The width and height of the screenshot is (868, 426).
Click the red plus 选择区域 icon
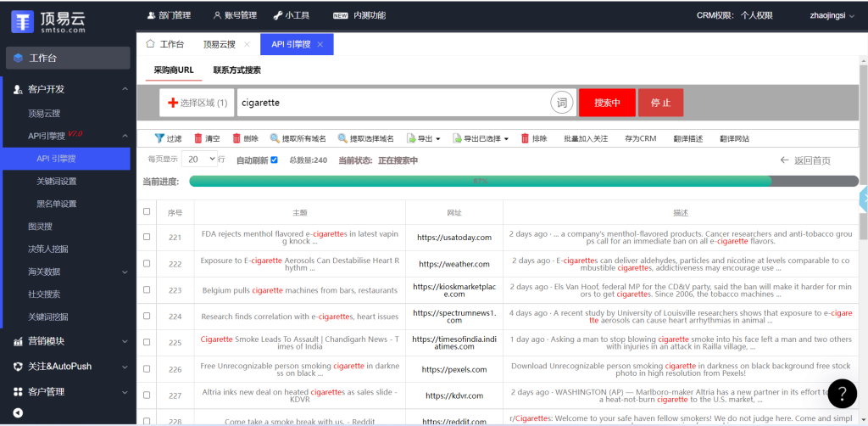click(x=173, y=103)
